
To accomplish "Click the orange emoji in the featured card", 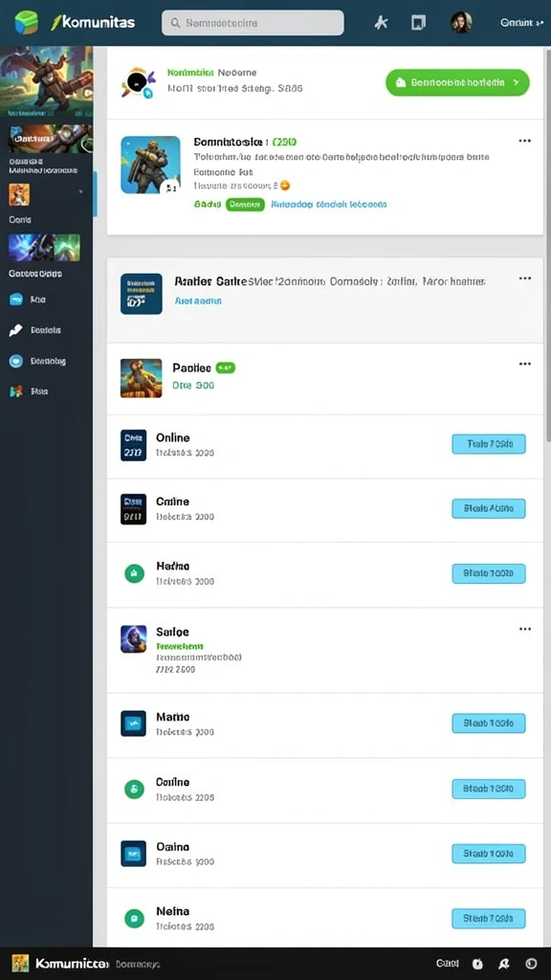I will pos(285,186).
